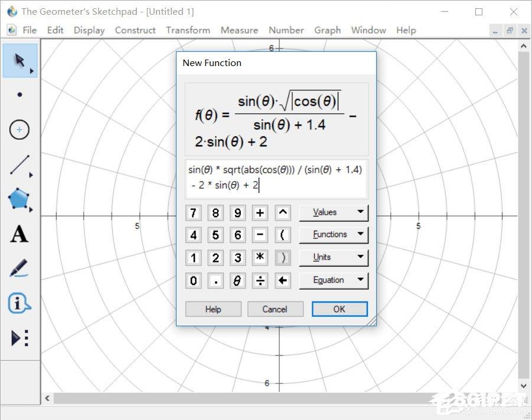Open the Graph menu
Image resolution: width=532 pixels, height=420 pixels.
coord(328,30)
